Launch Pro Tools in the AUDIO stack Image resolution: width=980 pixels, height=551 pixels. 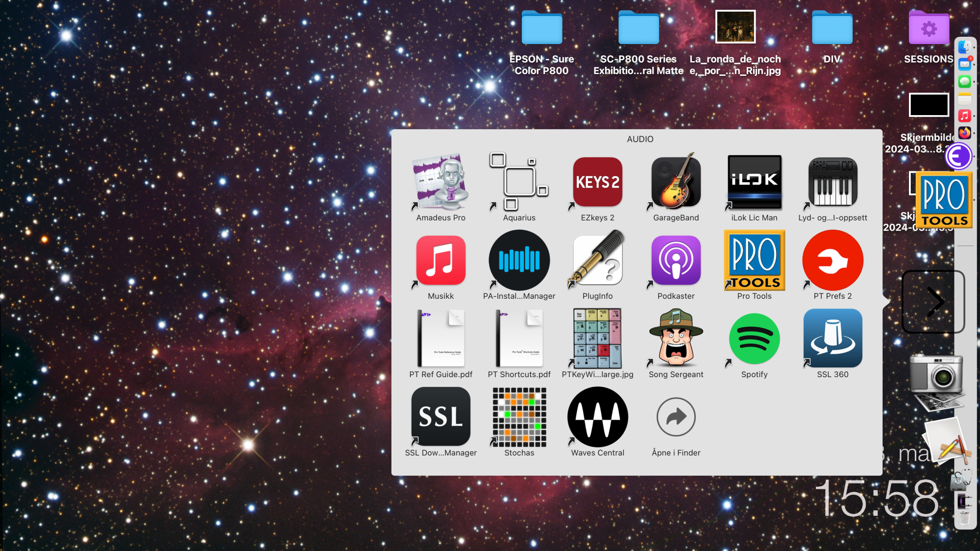click(754, 260)
